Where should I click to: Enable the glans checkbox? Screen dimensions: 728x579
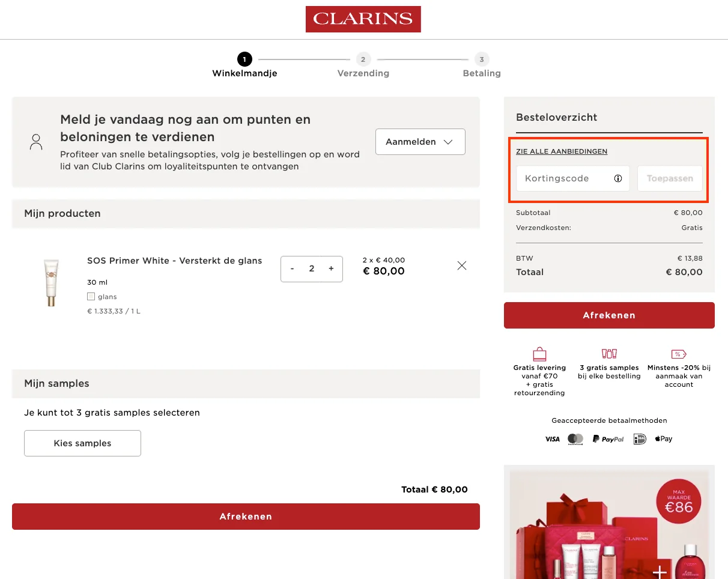(x=91, y=296)
